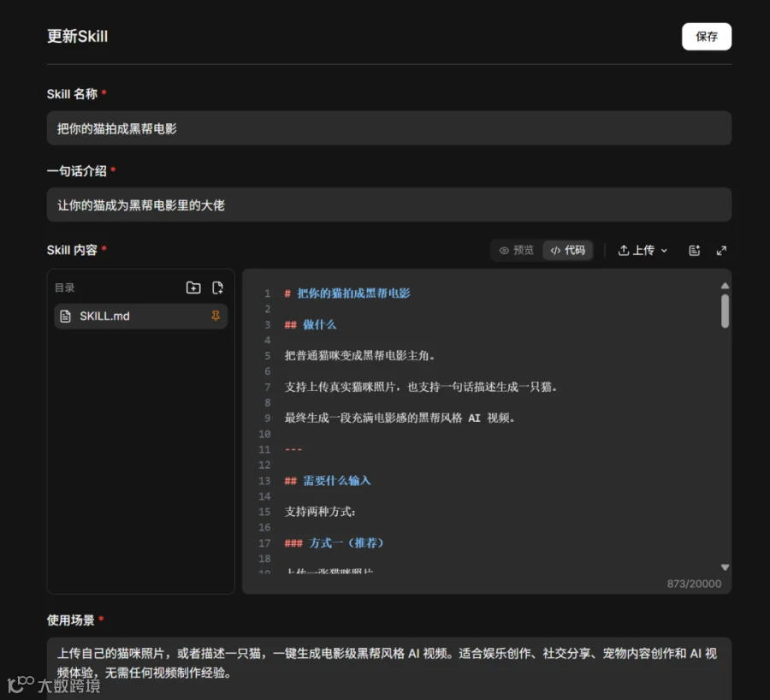The height and width of the screenshot is (700, 770).
Task: Click the editor scrollbar up arrow
Action: 725,286
